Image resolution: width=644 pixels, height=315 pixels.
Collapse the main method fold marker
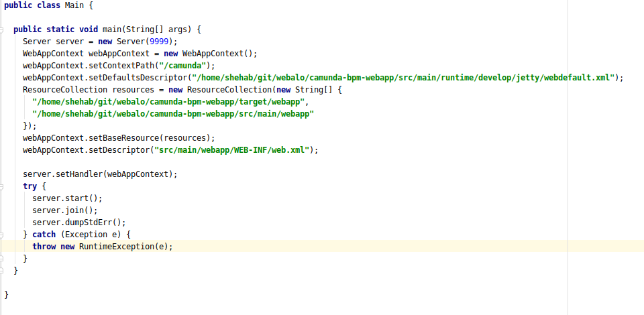pyautogui.click(x=1, y=30)
